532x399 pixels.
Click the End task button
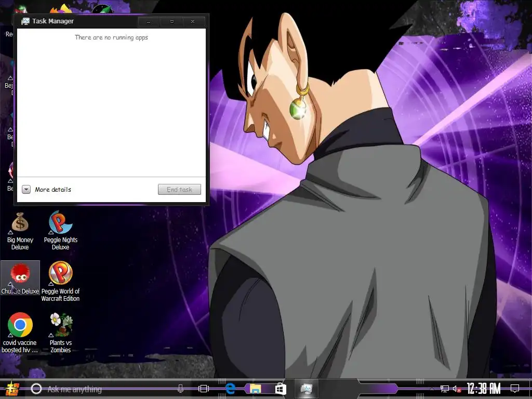179,189
